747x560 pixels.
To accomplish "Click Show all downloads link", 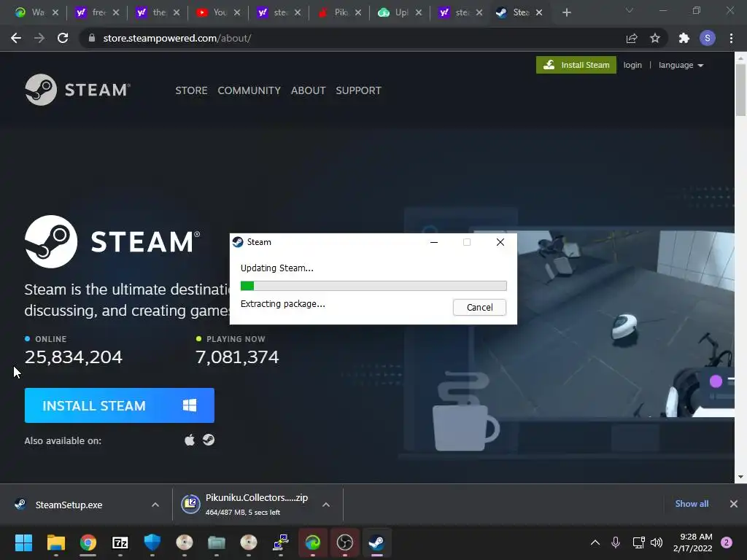I will coord(692,504).
